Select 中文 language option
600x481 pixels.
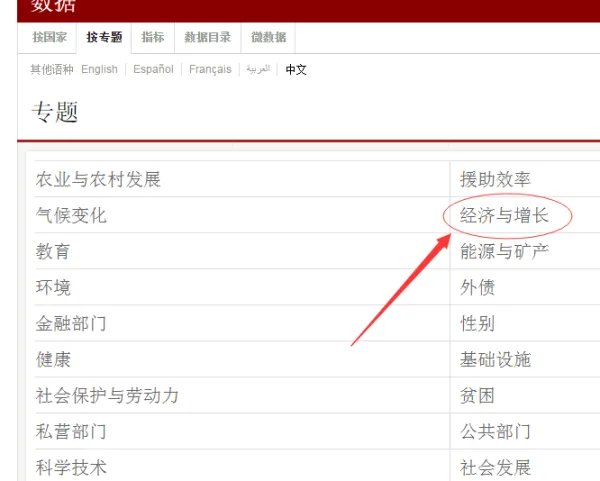pyautogui.click(x=296, y=69)
